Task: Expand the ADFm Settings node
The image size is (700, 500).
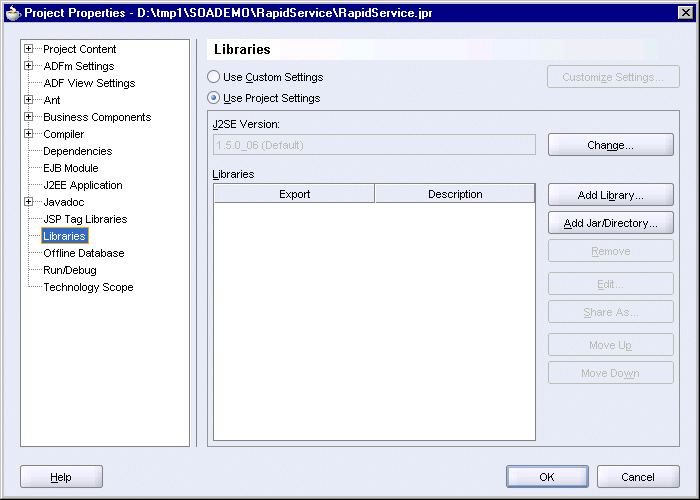Action: (29, 66)
